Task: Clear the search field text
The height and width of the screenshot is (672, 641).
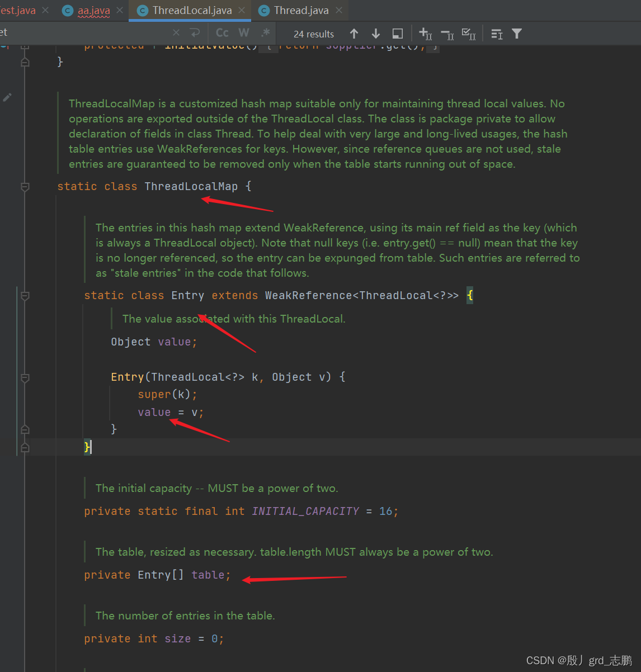Action: click(x=176, y=33)
